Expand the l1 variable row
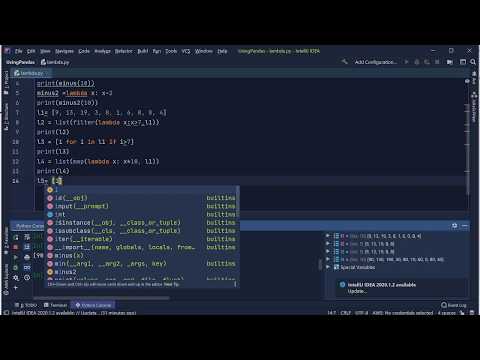 (x=328, y=236)
